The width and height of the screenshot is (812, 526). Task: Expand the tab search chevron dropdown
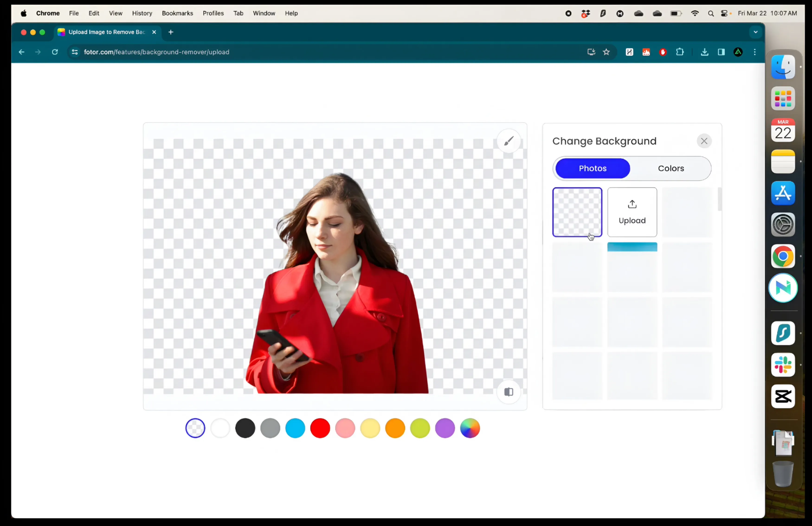(x=755, y=32)
